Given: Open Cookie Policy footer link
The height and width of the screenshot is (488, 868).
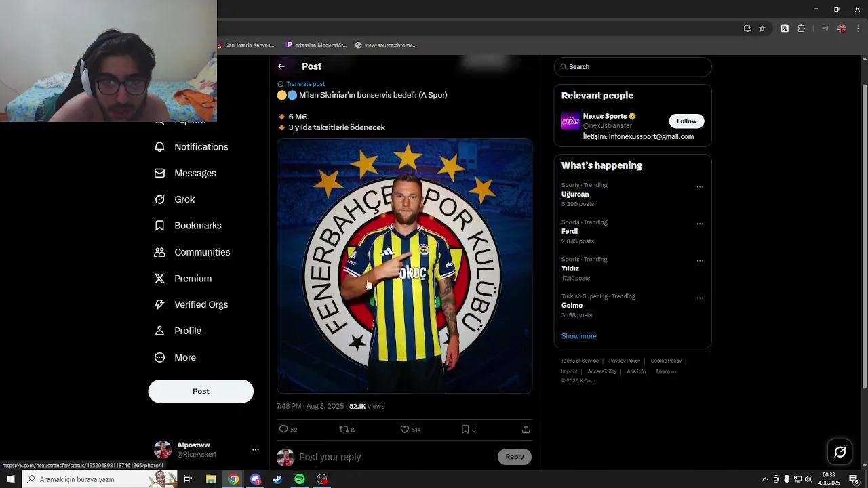Looking at the screenshot, I should [x=666, y=361].
